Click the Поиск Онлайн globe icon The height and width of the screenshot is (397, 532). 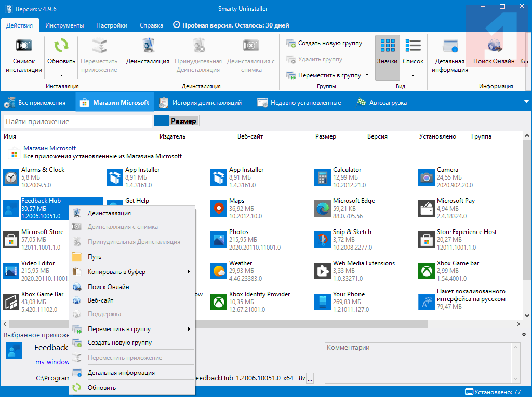(494, 46)
